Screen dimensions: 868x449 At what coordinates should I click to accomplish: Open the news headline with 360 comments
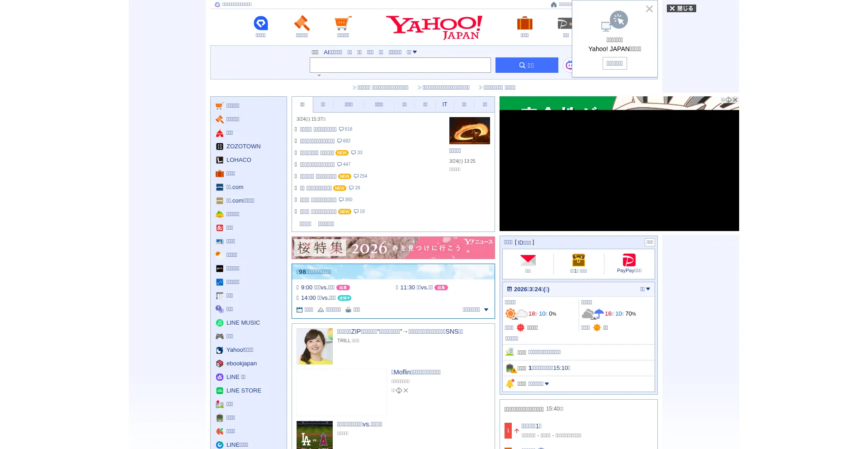[x=318, y=200]
